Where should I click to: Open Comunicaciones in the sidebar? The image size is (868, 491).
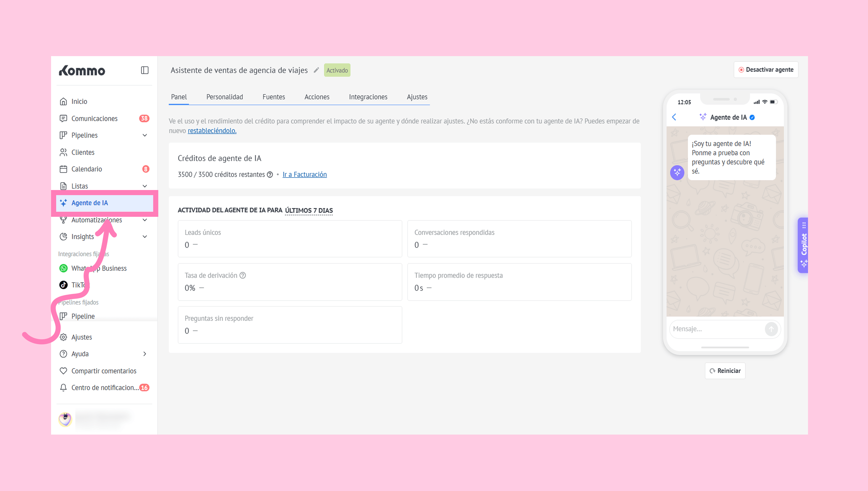click(94, 118)
